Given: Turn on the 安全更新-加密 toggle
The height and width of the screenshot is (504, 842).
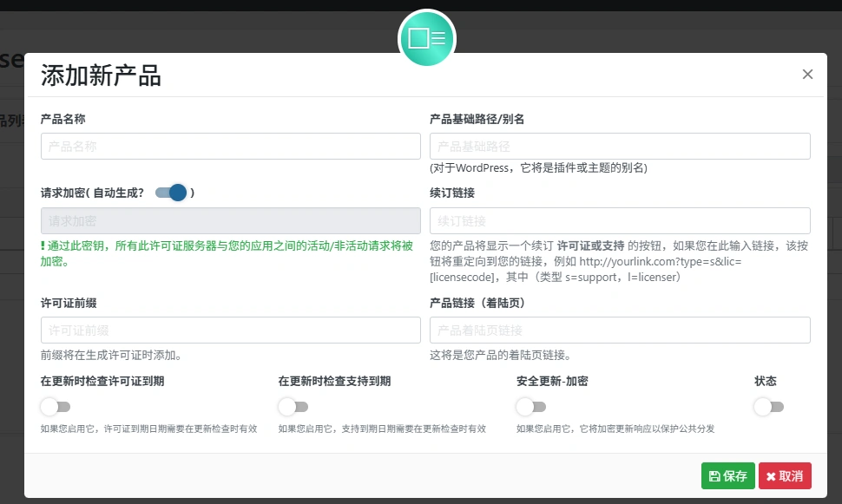Looking at the screenshot, I should [x=531, y=407].
